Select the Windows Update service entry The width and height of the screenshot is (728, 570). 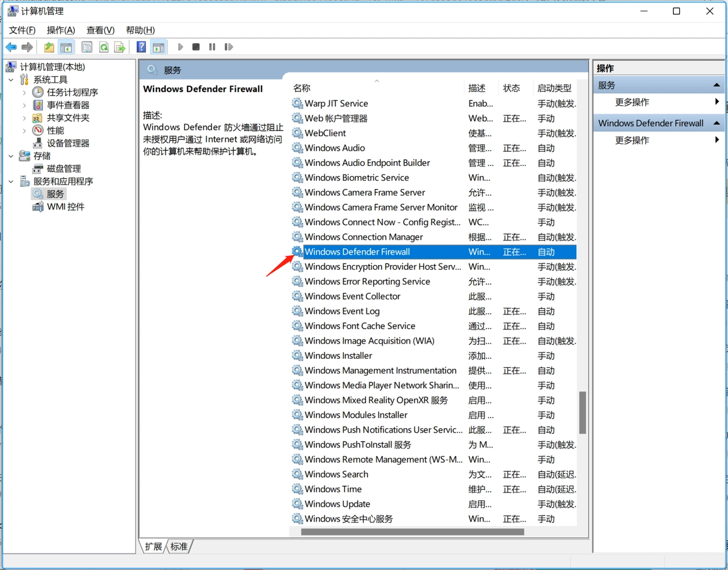pyautogui.click(x=336, y=504)
